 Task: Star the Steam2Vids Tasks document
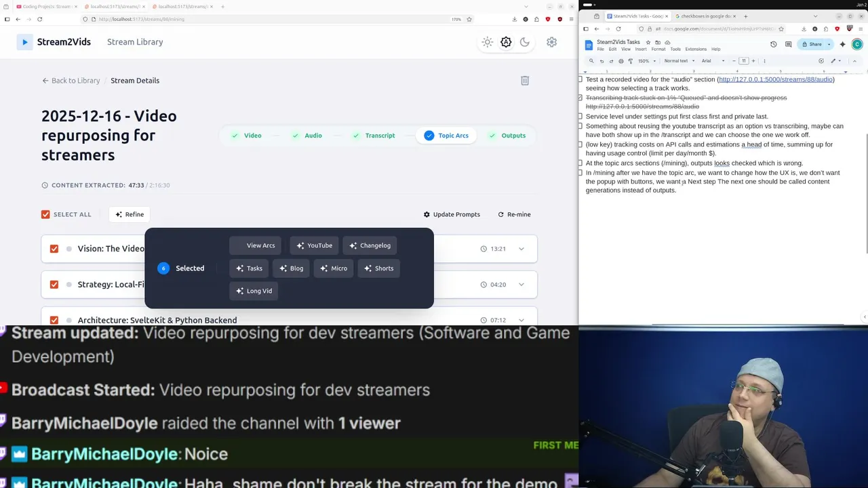[x=648, y=42]
